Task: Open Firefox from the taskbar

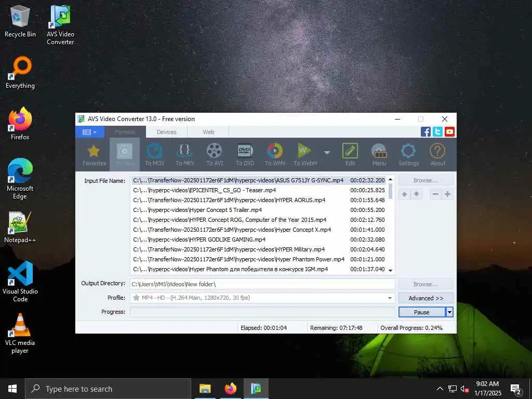Action: tap(230, 389)
